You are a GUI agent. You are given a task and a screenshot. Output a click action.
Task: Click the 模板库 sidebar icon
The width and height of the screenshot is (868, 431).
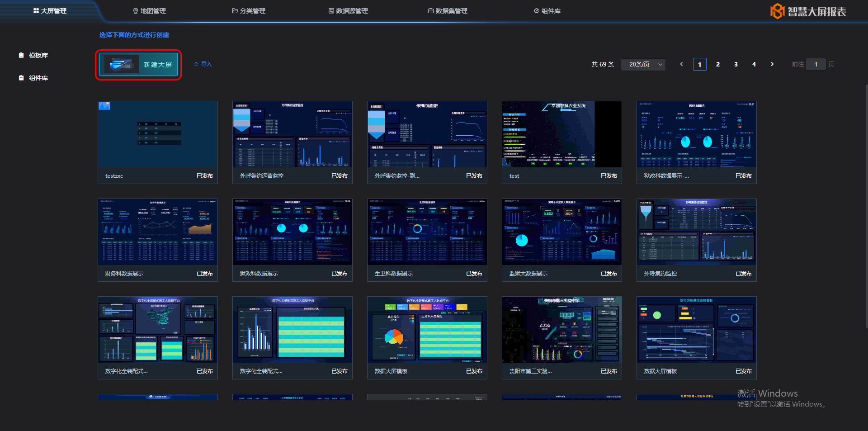pos(21,55)
